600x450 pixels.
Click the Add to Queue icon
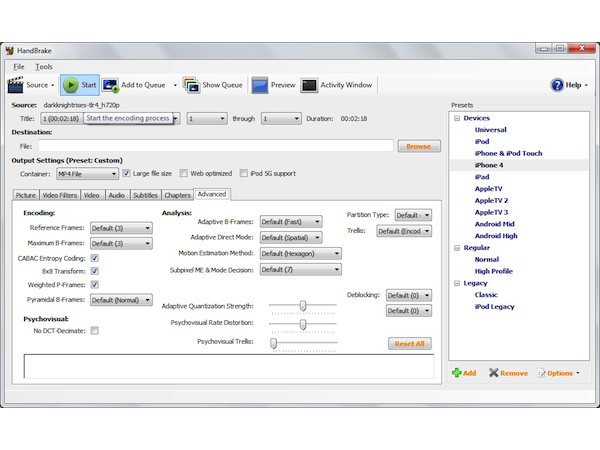coord(111,85)
